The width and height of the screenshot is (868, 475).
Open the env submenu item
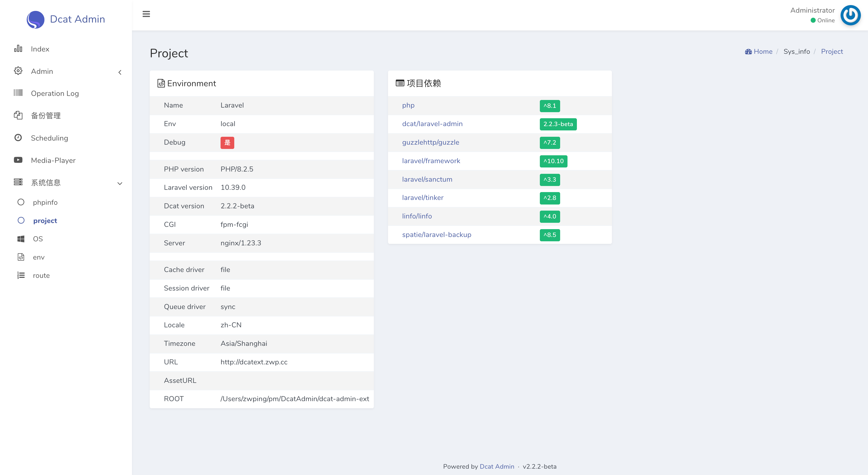coord(39,257)
